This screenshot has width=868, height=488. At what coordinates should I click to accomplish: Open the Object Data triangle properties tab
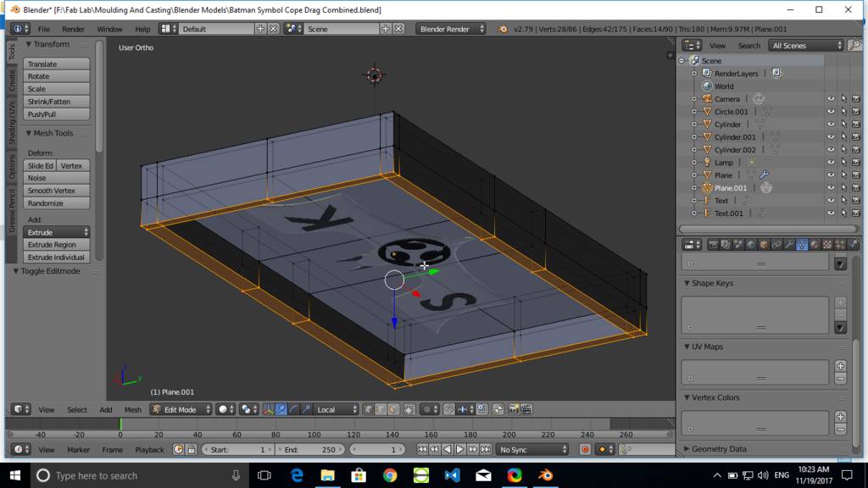click(802, 245)
